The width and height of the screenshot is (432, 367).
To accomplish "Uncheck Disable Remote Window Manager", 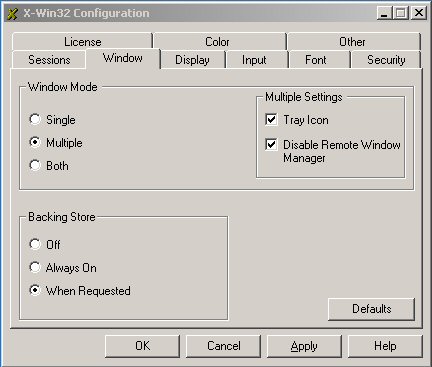I will tap(333, 151).
